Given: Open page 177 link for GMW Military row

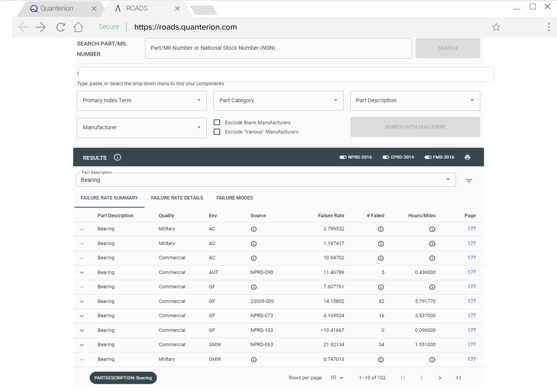Looking at the screenshot, I should [471, 359].
